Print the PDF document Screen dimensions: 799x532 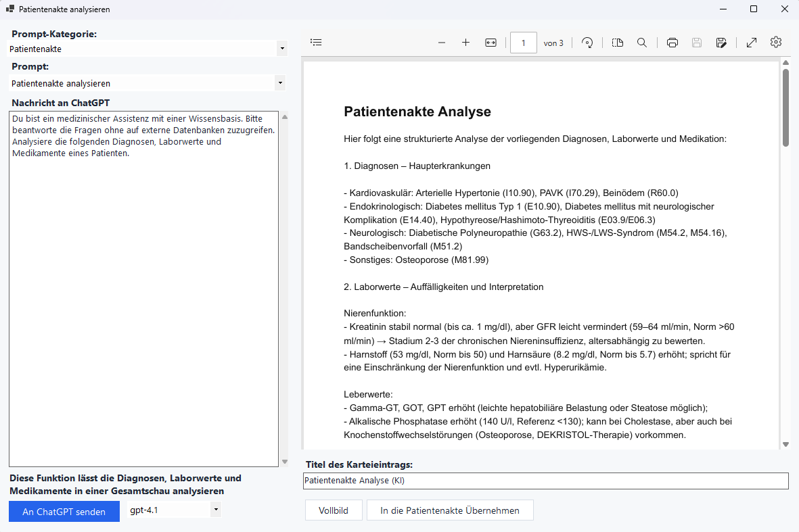click(672, 43)
